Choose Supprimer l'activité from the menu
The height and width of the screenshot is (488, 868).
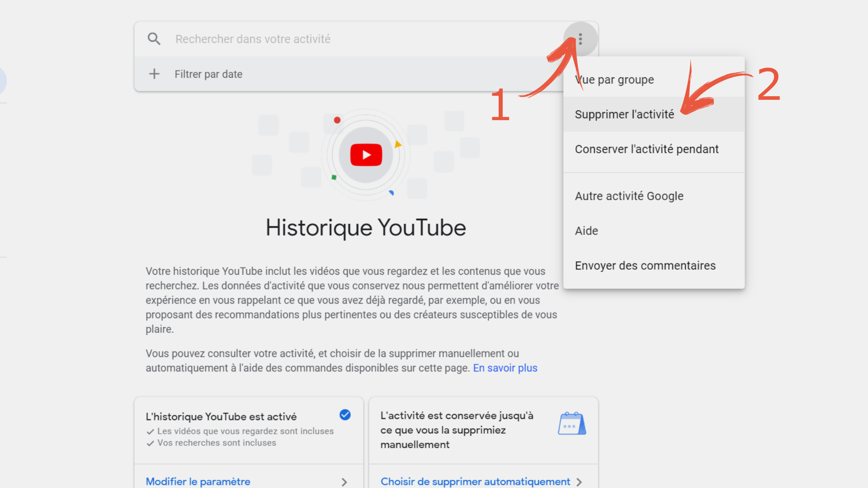(654, 114)
